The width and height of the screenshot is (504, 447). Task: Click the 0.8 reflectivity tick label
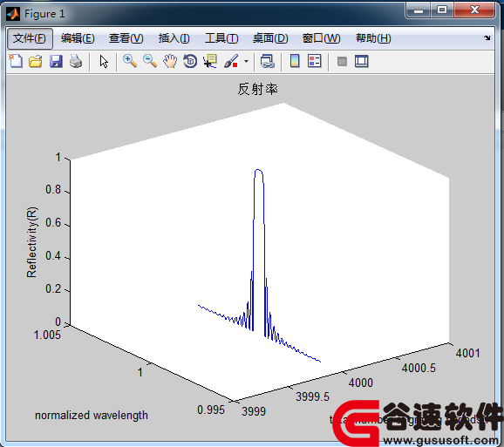[x=53, y=190]
